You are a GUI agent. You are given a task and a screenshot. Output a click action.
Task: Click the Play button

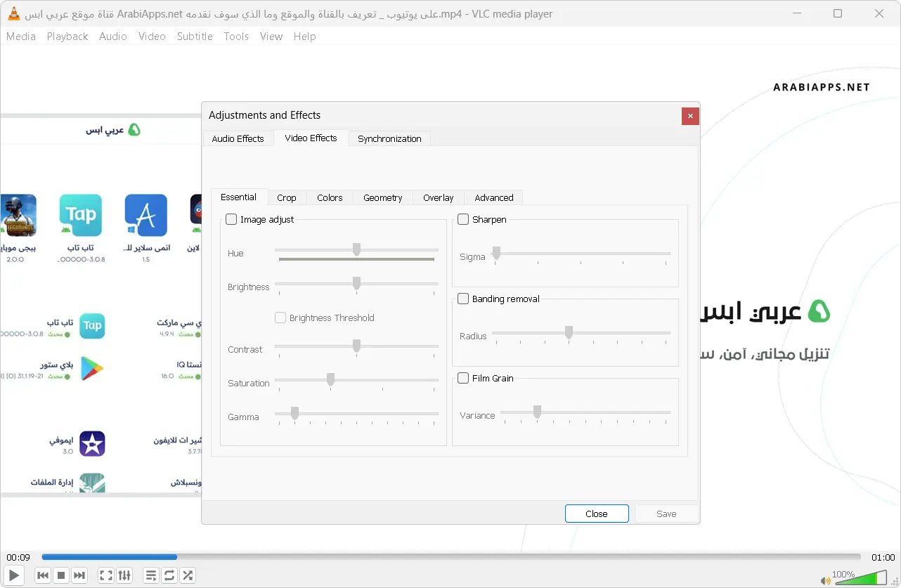click(13, 575)
